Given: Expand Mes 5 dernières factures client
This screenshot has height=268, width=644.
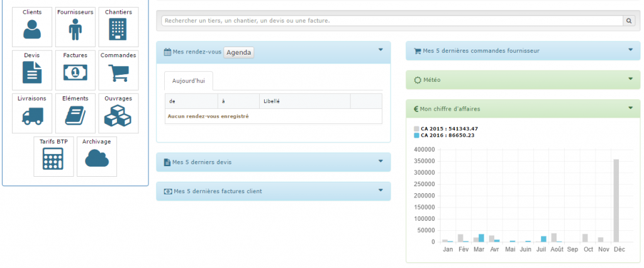Looking at the screenshot, I should click(x=380, y=190).
